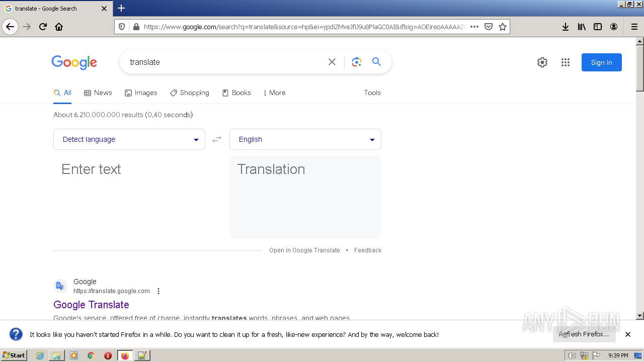
Task: Open in Google Translate link
Action: (304, 250)
